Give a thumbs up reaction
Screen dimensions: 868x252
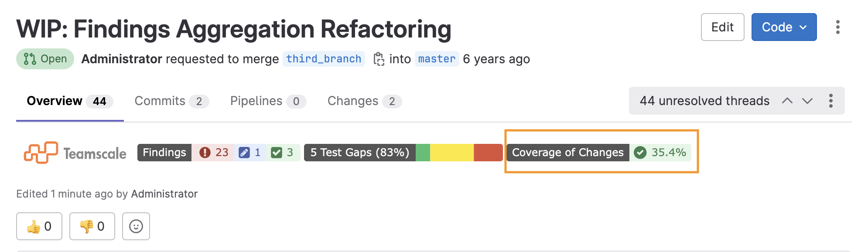(39, 226)
